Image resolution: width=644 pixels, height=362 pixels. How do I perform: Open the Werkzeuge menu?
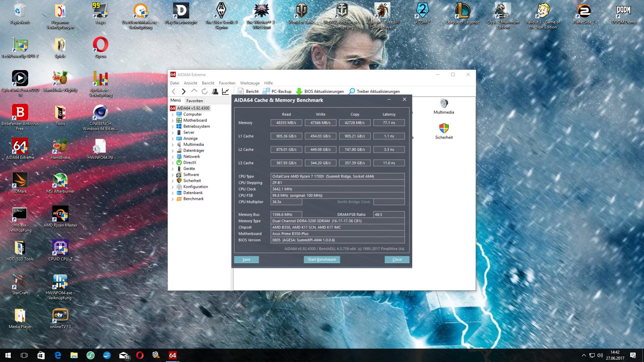(x=250, y=83)
